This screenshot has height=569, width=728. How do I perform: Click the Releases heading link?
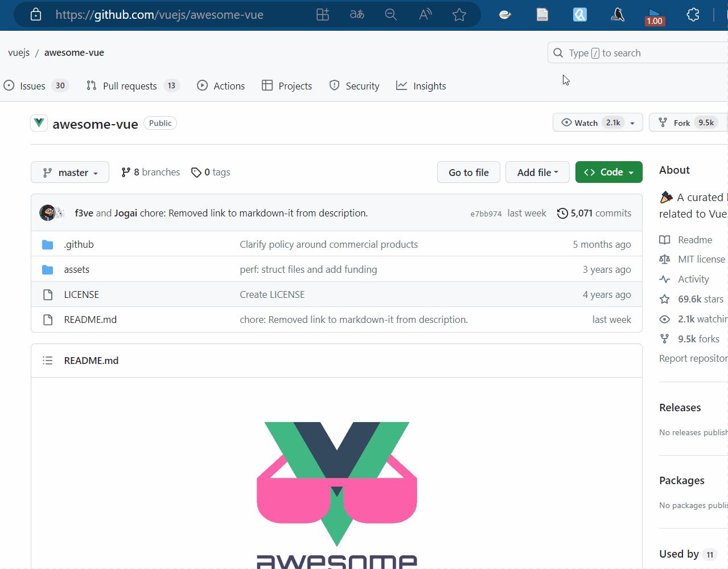(680, 408)
